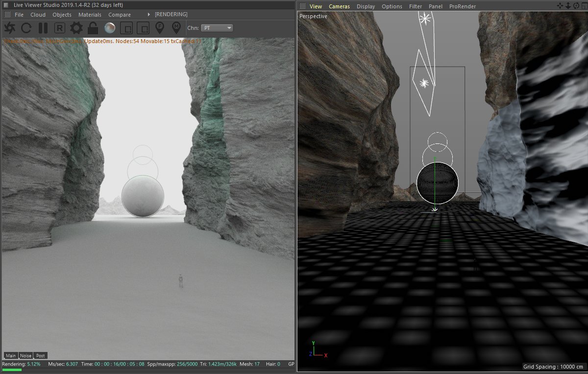Viewport: 588px width, 374px height.
Task: Click the green render progress bar
Action: point(12,370)
